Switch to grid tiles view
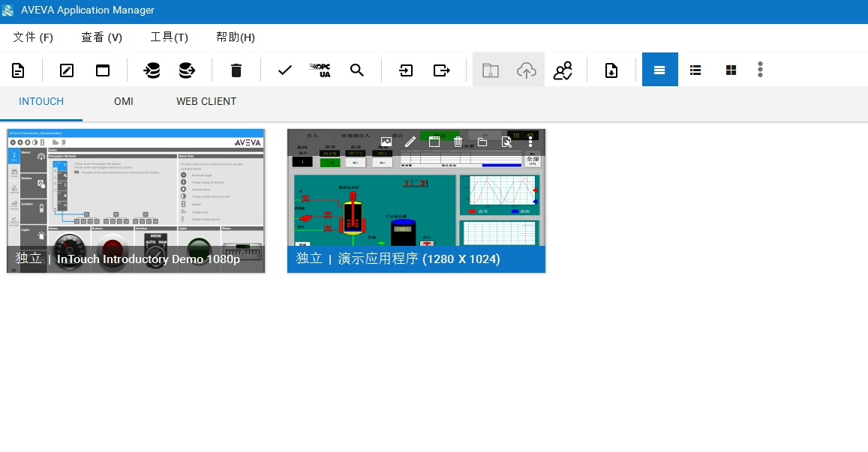This screenshot has width=868, height=452. [731, 70]
